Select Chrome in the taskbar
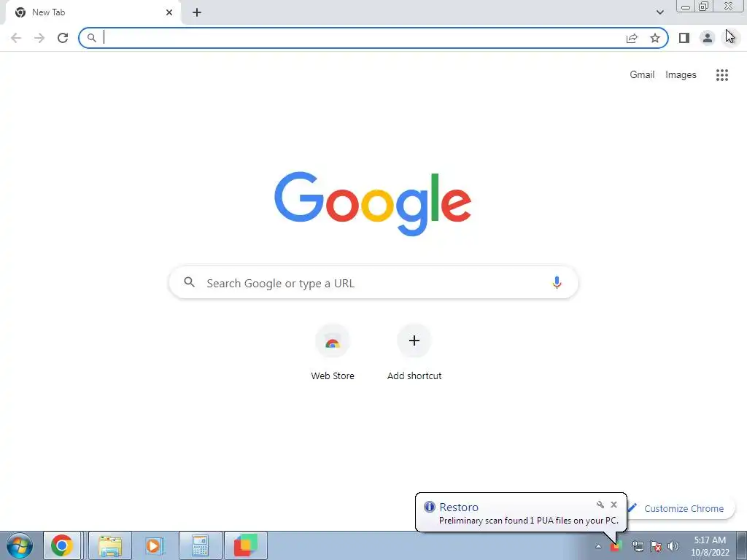This screenshot has height=560, width=747. pyautogui.click(x=62, y=545)
